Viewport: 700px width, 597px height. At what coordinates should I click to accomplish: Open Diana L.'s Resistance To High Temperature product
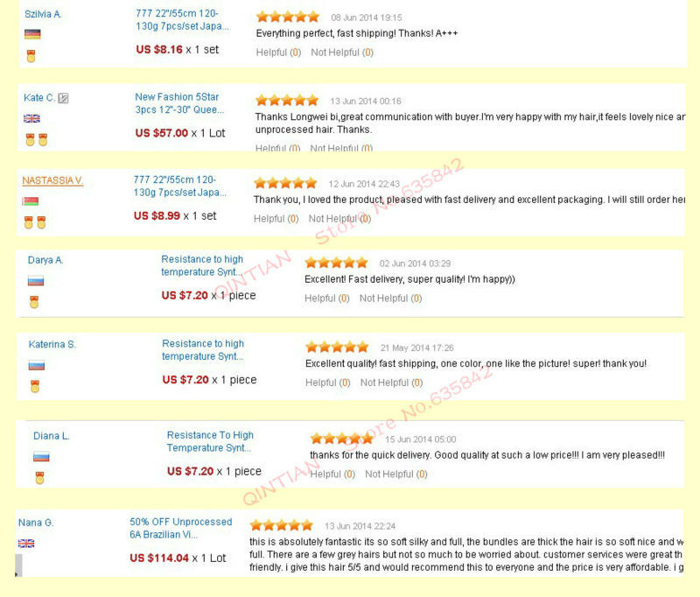point(210,441)
